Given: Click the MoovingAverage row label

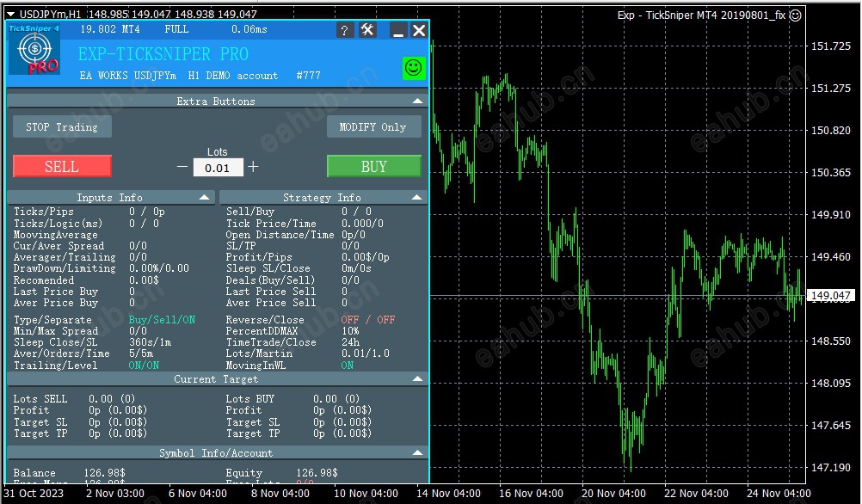Looking at the screenshot, I should pos(55,235).
